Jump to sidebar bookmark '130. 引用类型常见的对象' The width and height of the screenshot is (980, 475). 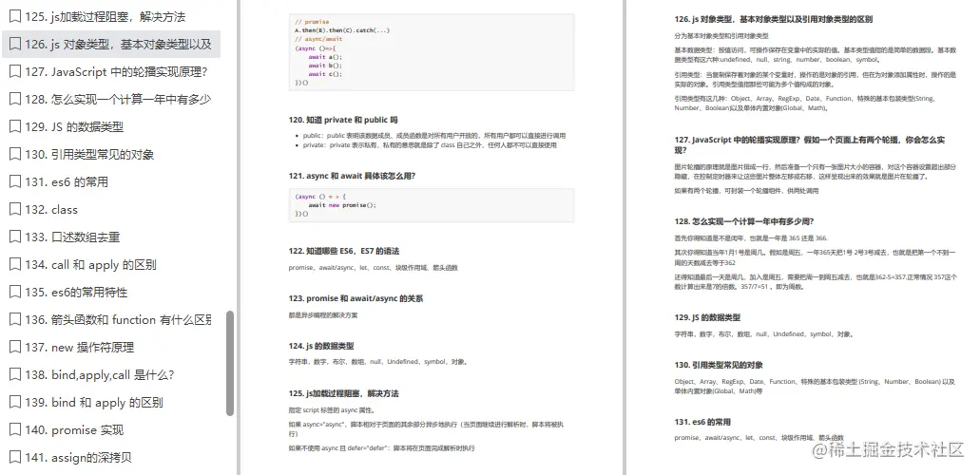pyautogui.click(x=89, y=154)
